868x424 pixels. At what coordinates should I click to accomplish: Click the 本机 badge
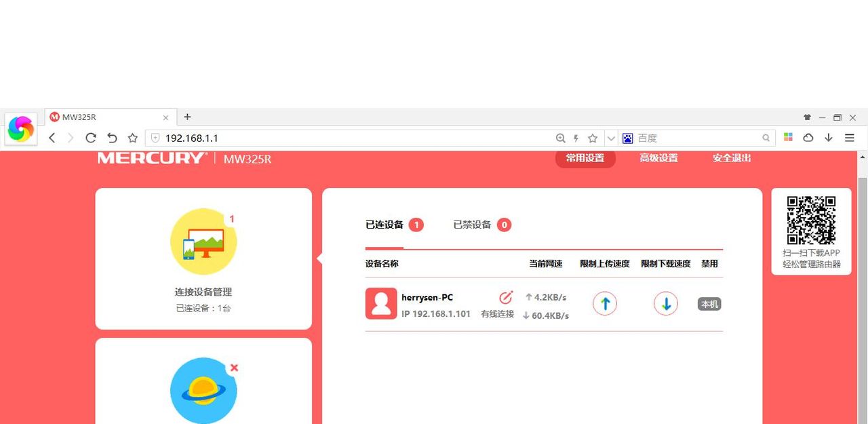point(709,305)
